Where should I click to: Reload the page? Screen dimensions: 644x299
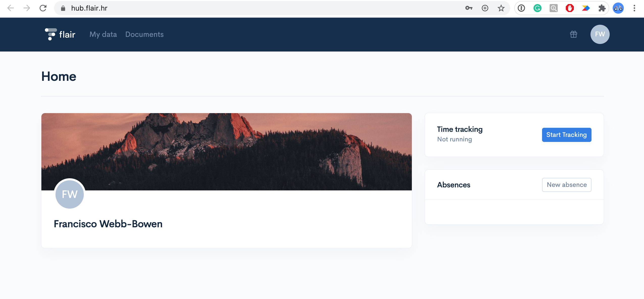point(43,8)
